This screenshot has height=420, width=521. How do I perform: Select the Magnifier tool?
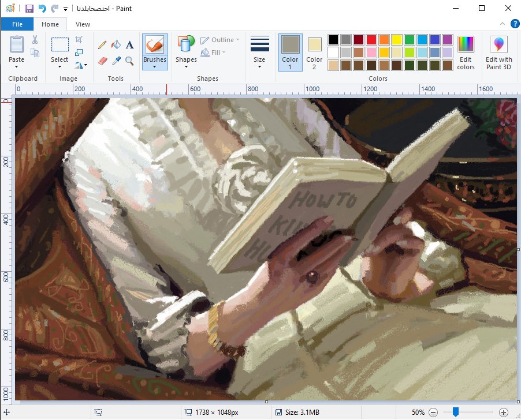129,61
